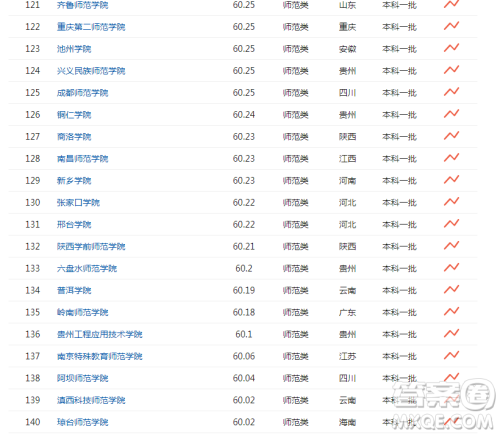Image resolution: width=500 pixels, height=435 pixels.
Task: Open the 重庆第二师范学院 school link
Action: pos(91,27)
